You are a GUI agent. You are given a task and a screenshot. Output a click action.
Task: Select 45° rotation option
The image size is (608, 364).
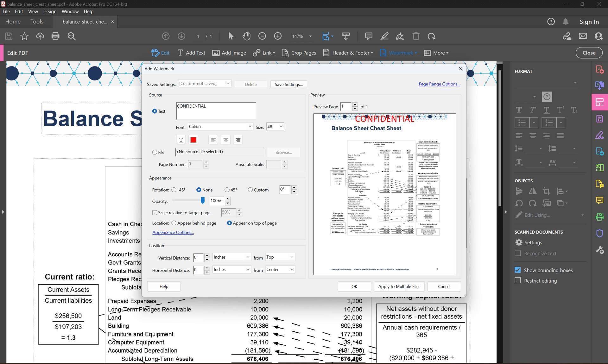pyautogui.click(x=227, y=190)
